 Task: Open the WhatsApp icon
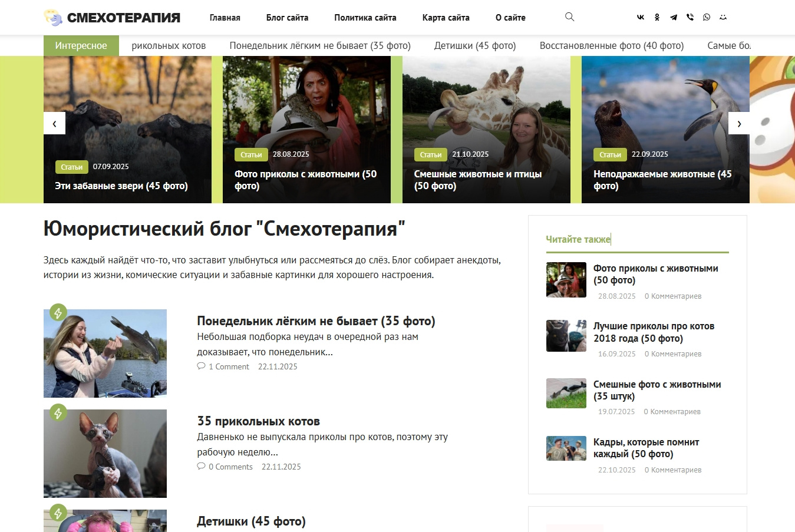[x=707, y=18]
